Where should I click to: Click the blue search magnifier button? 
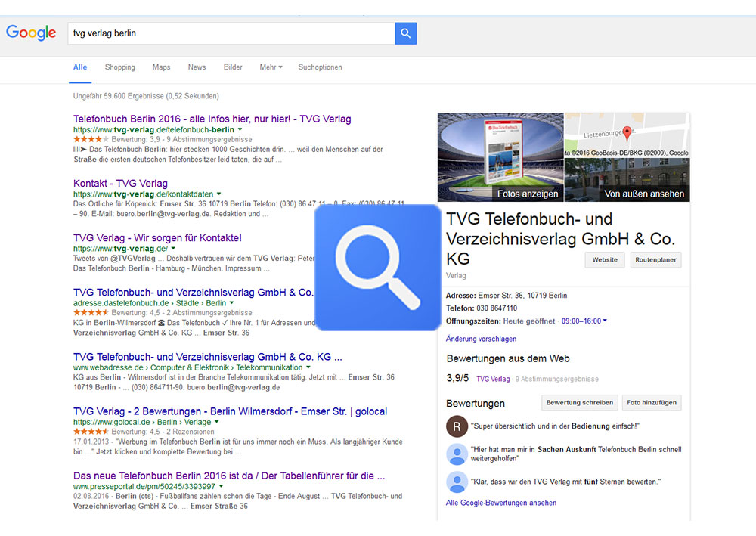pos(405,33)
